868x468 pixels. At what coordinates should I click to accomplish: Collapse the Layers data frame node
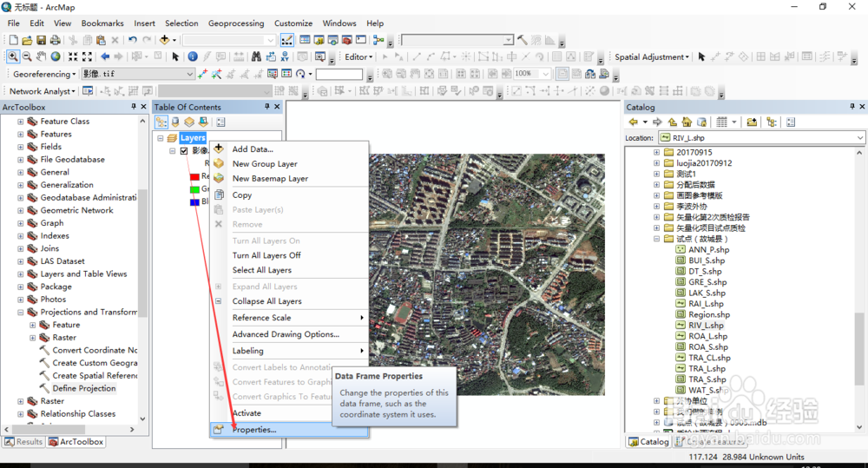pyautogui.click(x=161, y=138)
